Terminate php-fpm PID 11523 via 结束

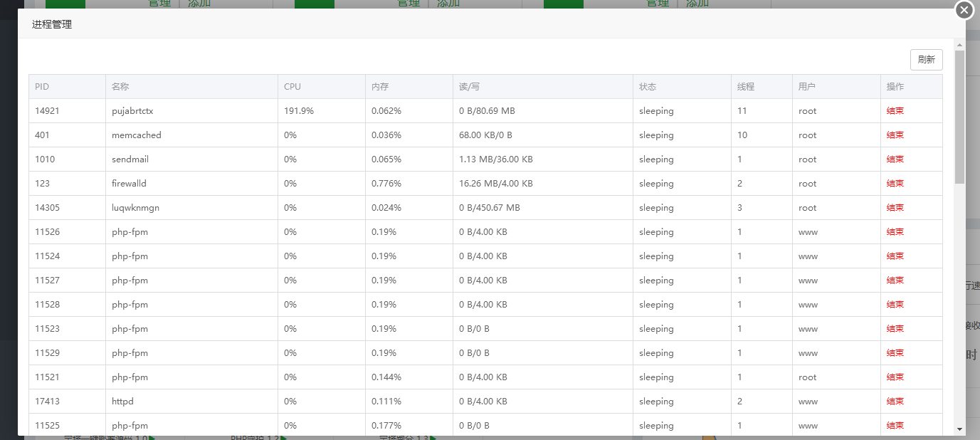(895, 329)
